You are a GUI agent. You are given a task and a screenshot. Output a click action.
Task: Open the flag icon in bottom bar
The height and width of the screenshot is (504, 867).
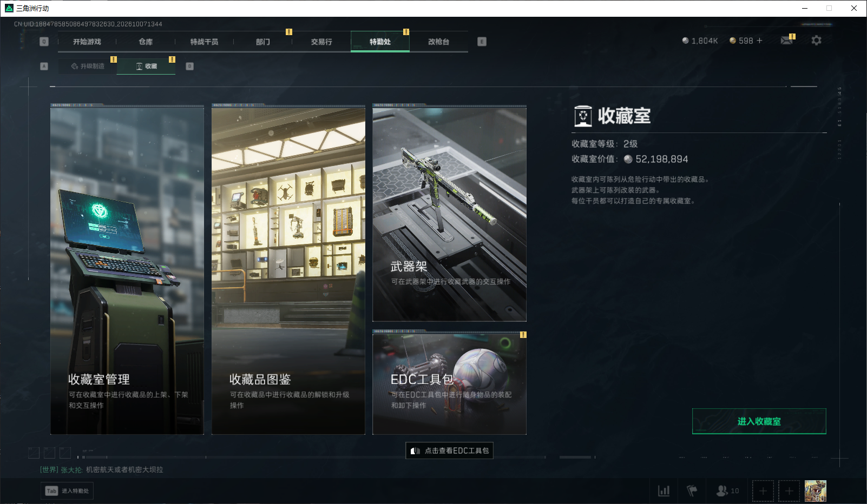click(x=692, y=490)
